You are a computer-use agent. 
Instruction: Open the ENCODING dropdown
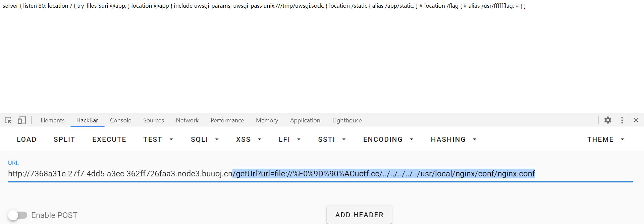click(x=388, y=139)
